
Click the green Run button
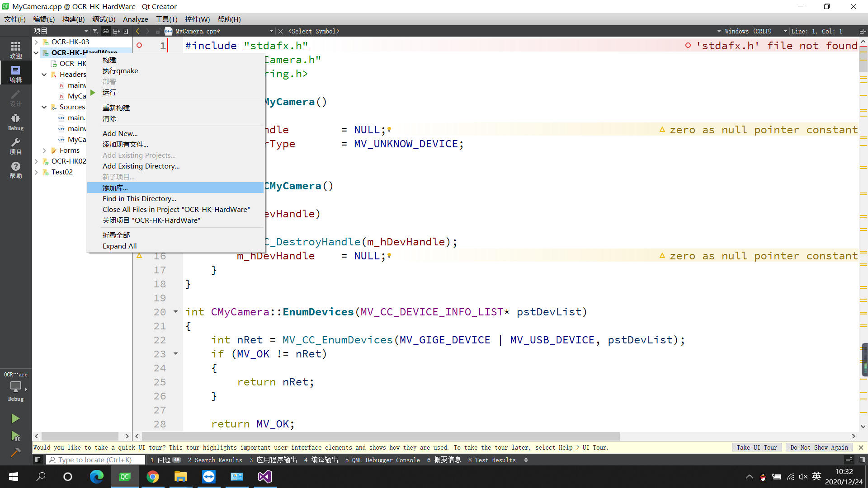click(15, 418)
